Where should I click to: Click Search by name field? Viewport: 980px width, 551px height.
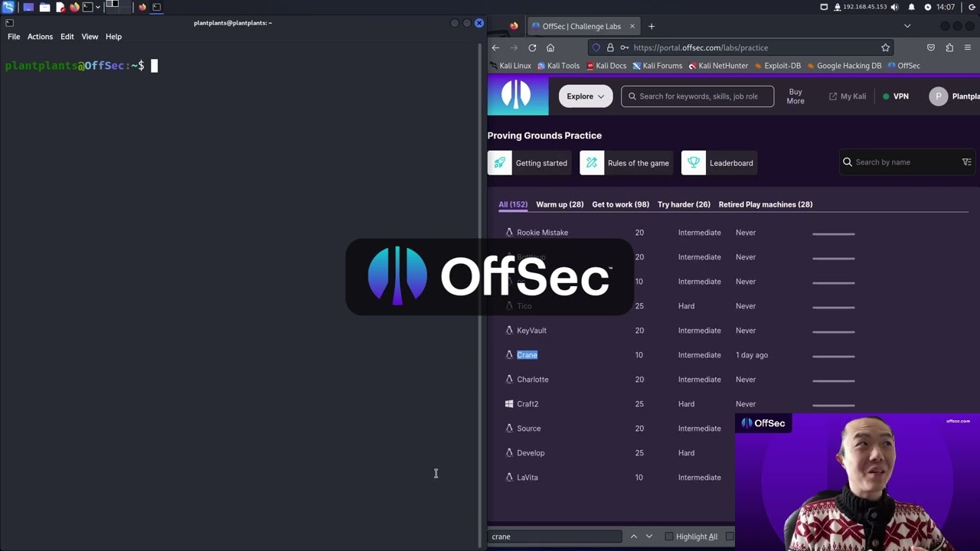point(905,162)
